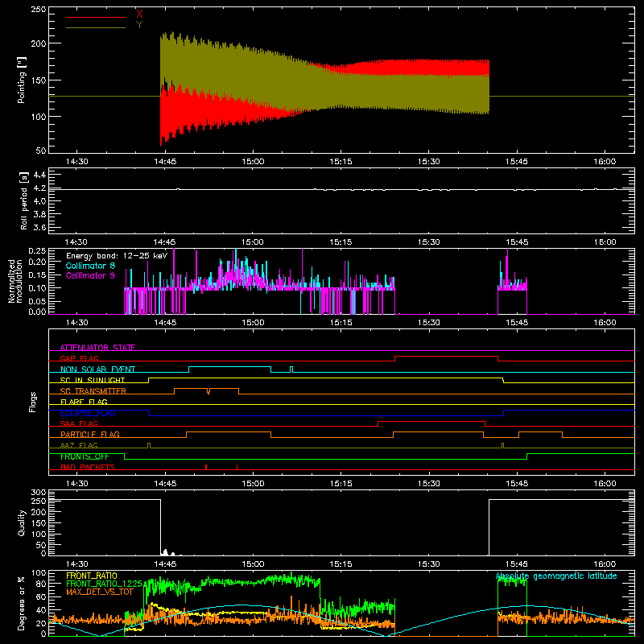
Task: Click the BAD_PACKETS flag label
Action: click(88, 467)
